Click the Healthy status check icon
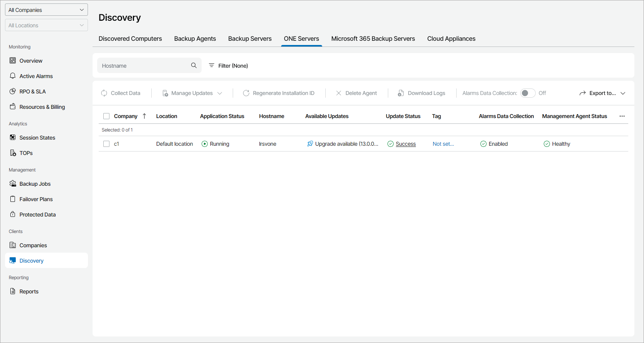This screenshot has width=644, height=343. tap(547, 144)
